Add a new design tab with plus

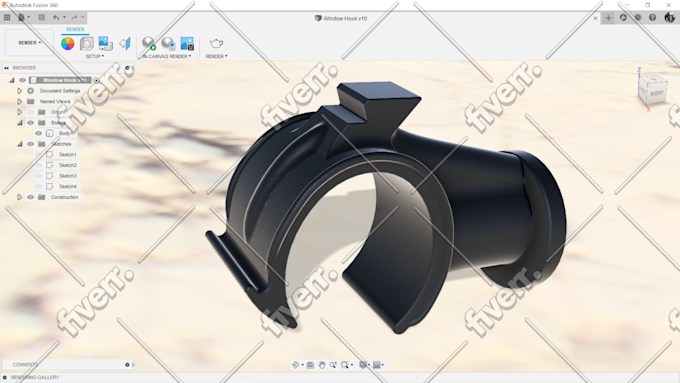(608, 18)
